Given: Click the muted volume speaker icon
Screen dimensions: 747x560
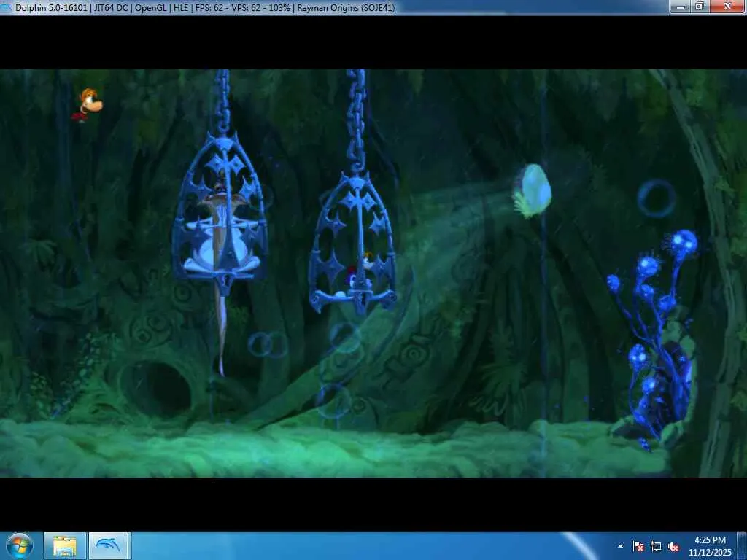Looking at the screenshot, I should pos(673,546).
